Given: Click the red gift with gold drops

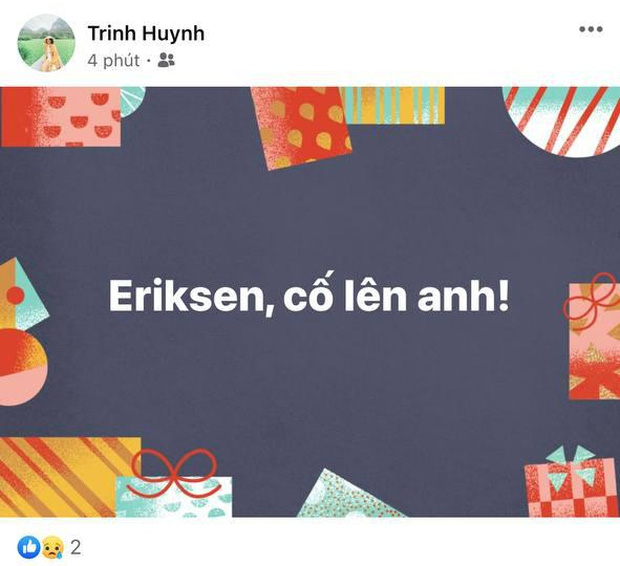Looking at the screenshot, I should coord(301,127).
